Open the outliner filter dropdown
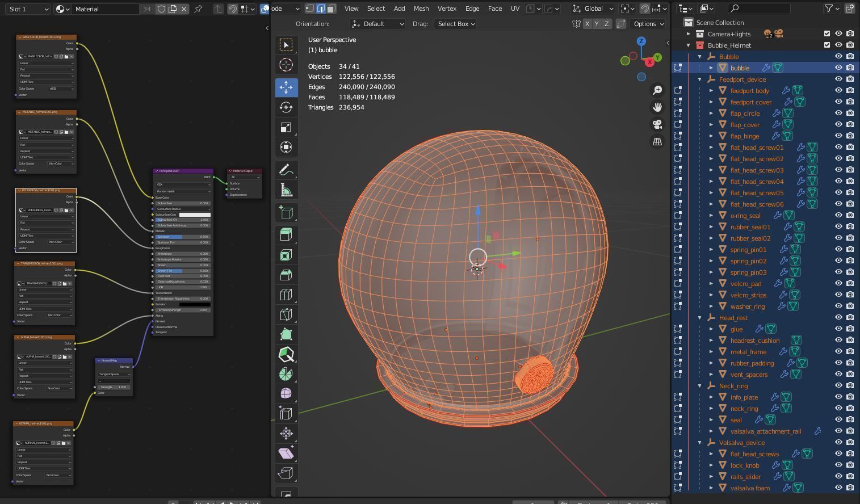860x504 pixels. 832,9
